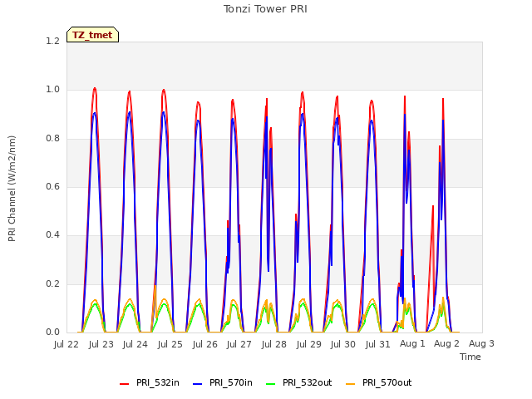532x399 pixels.
Task: Click the Aug 1 x-axis tick label
Action: pos(412,343)
